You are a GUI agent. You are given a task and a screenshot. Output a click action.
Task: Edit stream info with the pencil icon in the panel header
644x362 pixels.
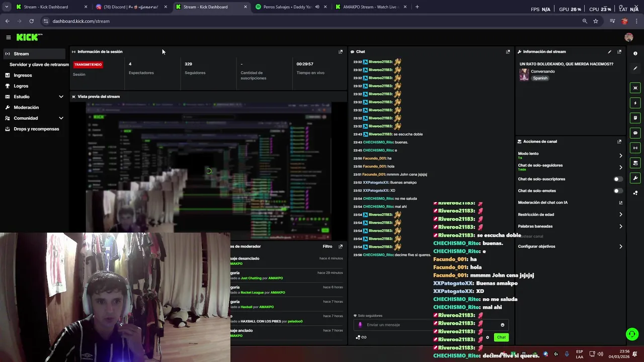click(609, 52)
